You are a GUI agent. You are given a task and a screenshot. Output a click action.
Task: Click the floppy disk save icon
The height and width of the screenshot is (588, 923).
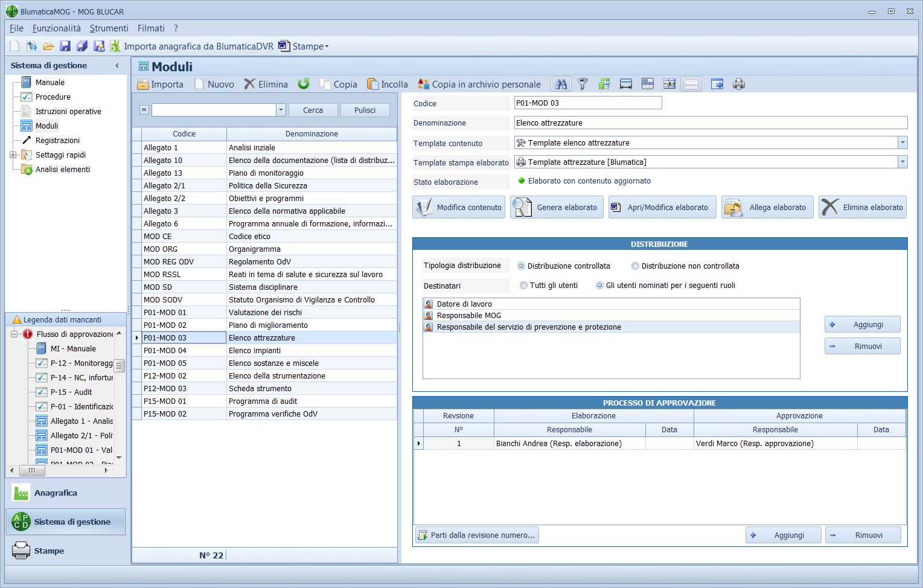[65, 46]
